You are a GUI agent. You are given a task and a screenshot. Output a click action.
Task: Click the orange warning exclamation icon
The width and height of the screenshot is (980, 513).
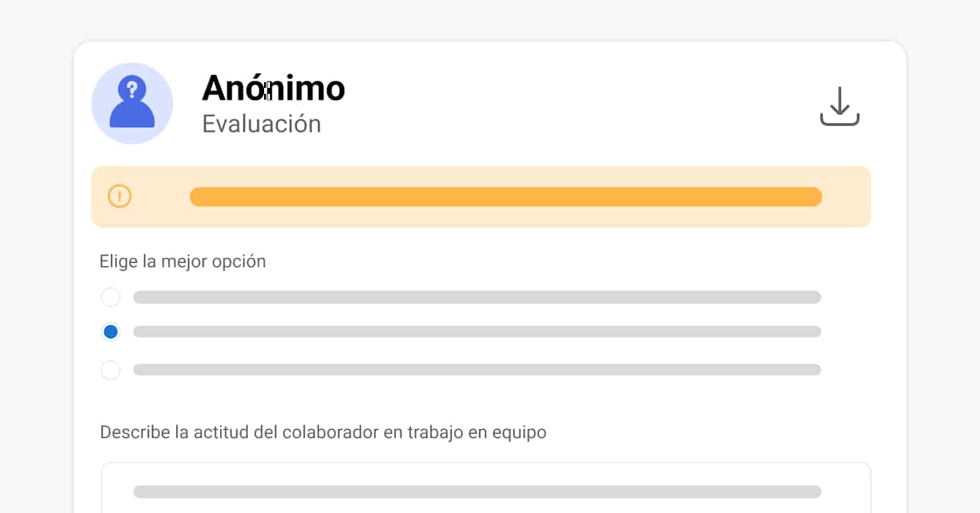pyautogui.click(x=120, y=196)
